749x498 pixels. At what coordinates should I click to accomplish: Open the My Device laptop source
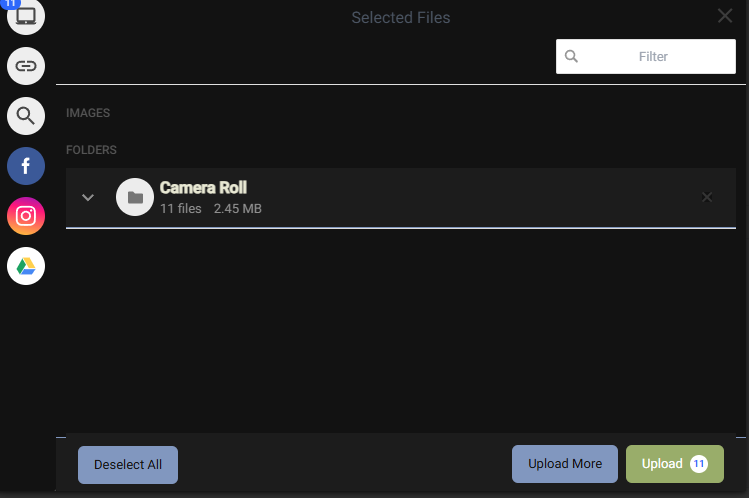pos(26,16)
